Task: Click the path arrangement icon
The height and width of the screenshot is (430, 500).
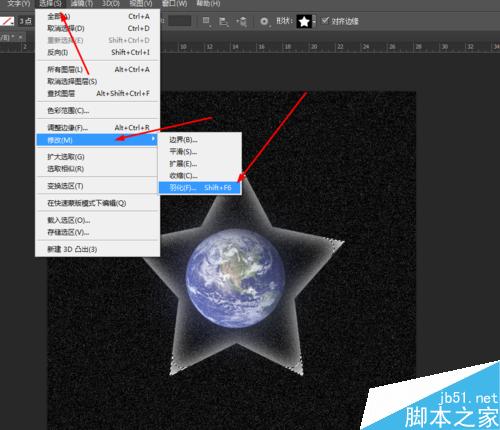Action: 242,22
